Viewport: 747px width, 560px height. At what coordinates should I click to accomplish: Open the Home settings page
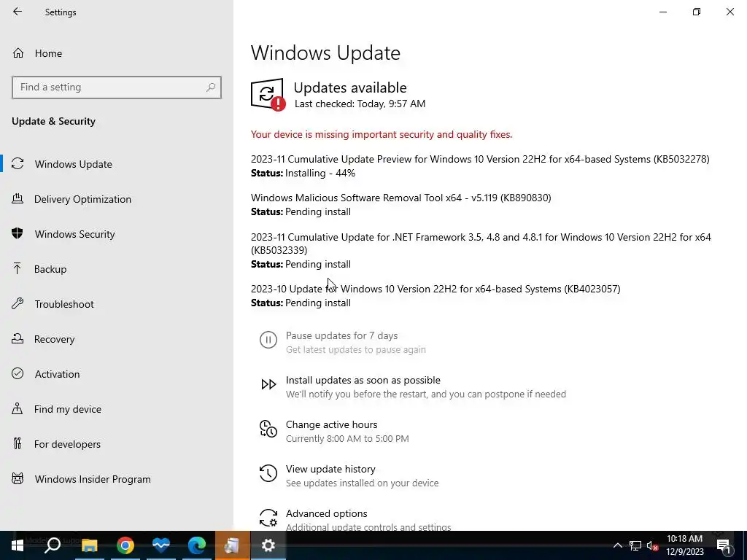(48, 53)
